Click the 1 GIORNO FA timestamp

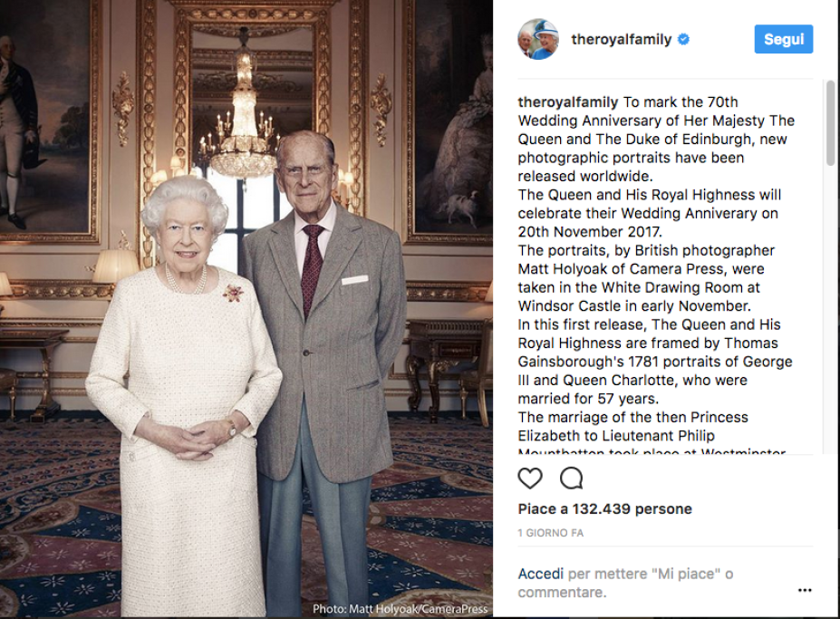pyautogui.click(x=551, y=533)
